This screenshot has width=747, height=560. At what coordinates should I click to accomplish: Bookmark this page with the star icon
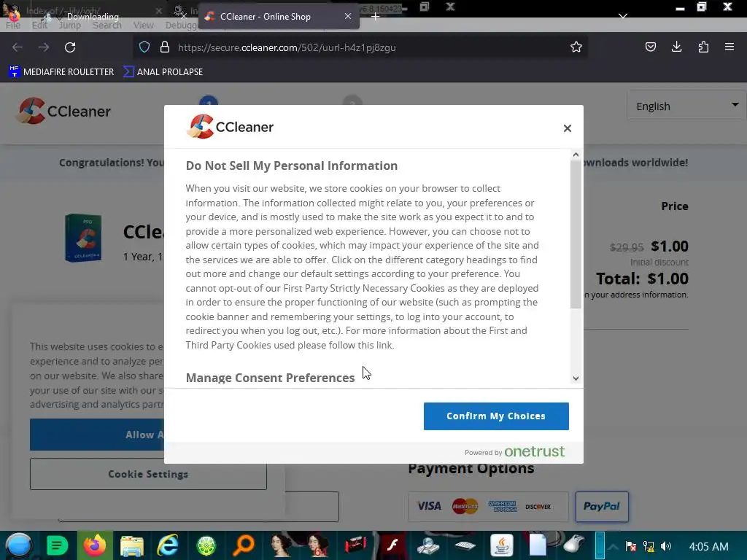coord(576,47)
